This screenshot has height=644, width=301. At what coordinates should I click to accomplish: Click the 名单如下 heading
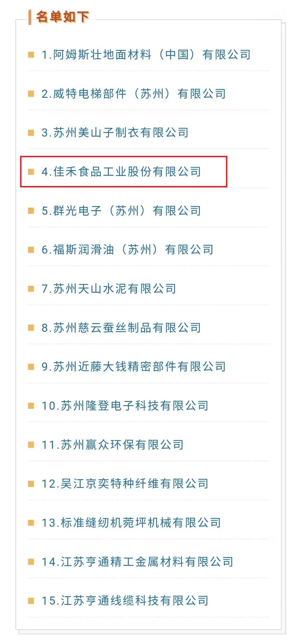pos(63,17)
